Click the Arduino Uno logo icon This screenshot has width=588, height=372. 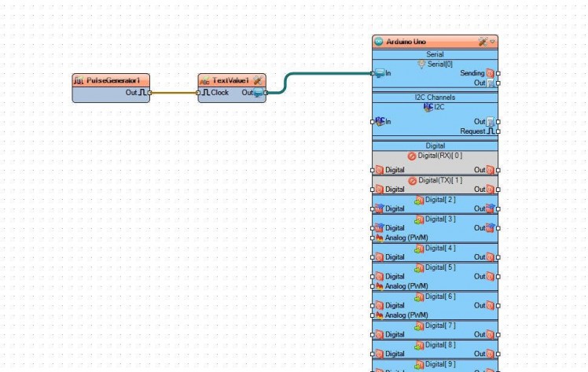[x=379, y=42]
